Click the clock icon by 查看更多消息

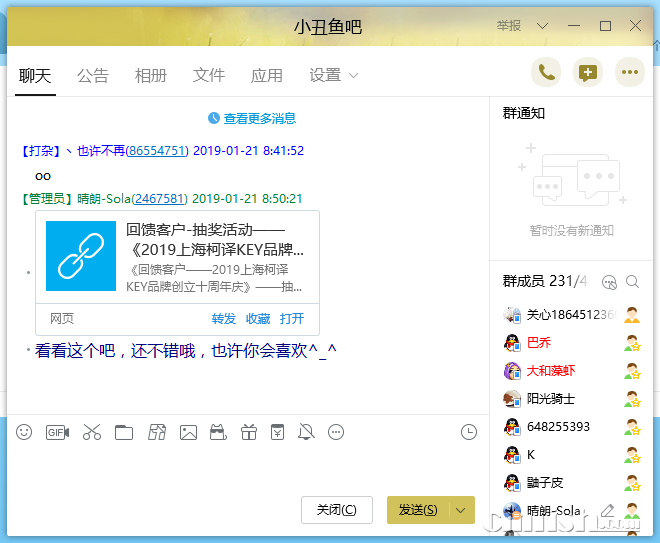(214, 118)
